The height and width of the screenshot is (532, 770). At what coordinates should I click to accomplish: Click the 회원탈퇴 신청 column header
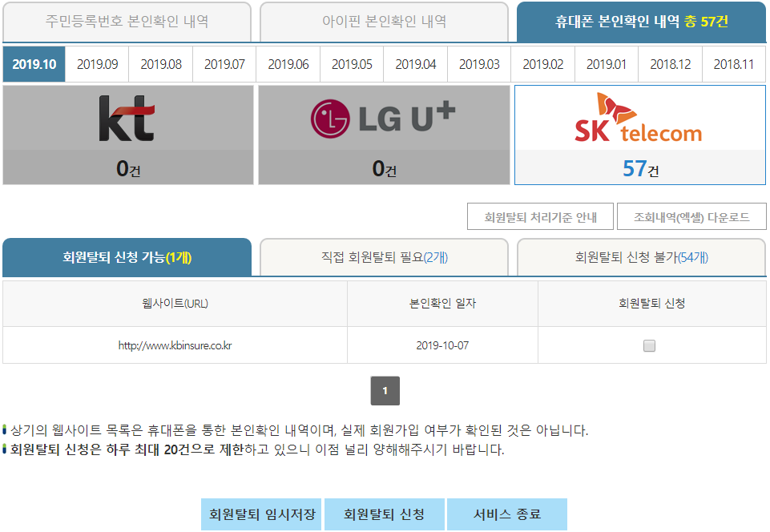tap(652, 304)
